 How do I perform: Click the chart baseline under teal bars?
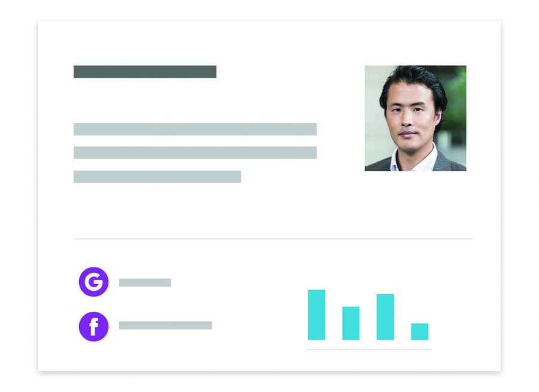(x=368, y=350)
